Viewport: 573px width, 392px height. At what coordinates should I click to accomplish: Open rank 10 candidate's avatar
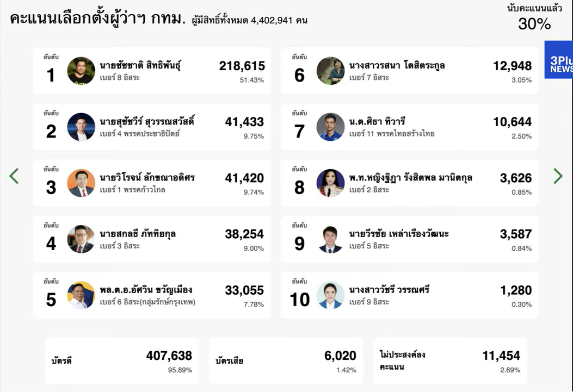pos(330,295)
